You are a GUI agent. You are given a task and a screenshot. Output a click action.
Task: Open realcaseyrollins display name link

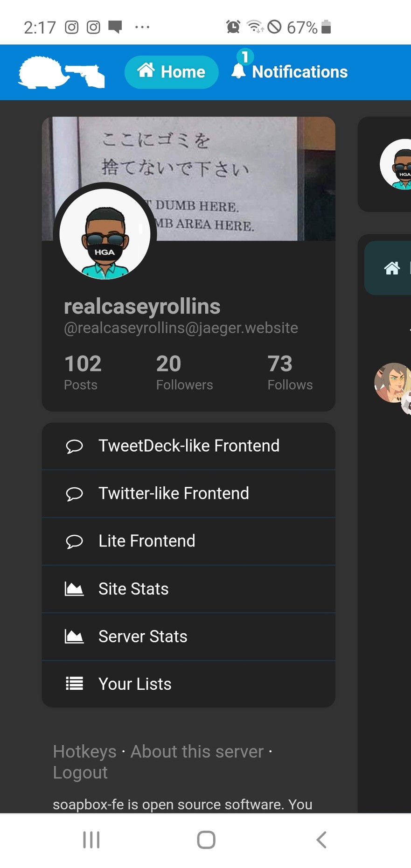(x=142, y=307)
